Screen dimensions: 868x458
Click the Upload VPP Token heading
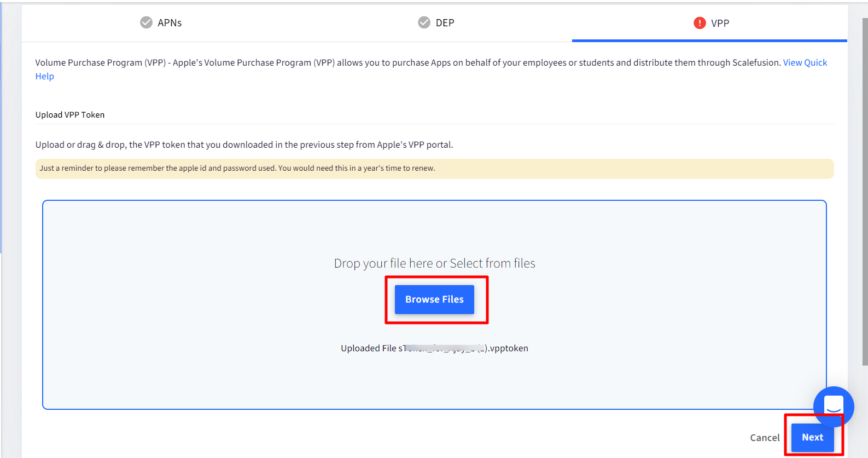[70, 115]
